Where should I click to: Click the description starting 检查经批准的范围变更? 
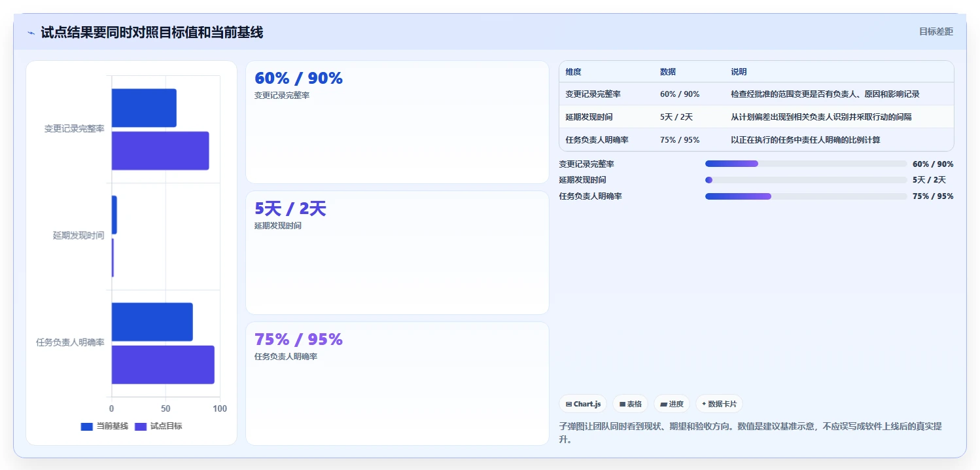825,94
